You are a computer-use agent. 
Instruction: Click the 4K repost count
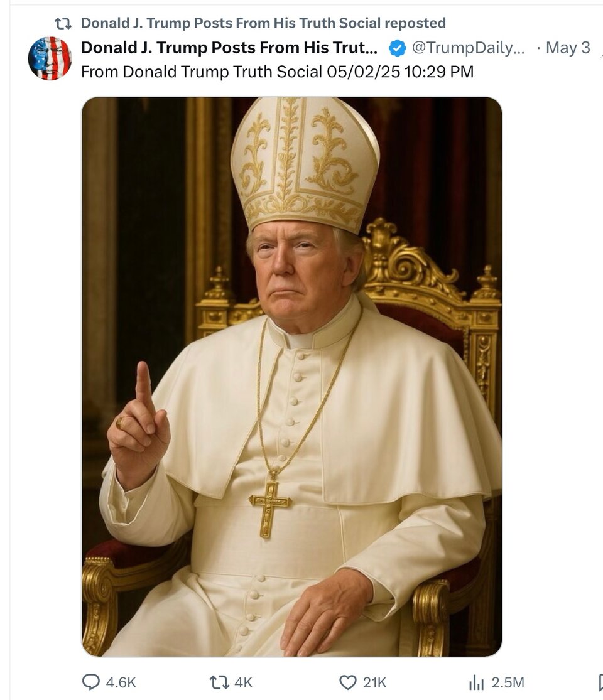[x=243, y=682]
